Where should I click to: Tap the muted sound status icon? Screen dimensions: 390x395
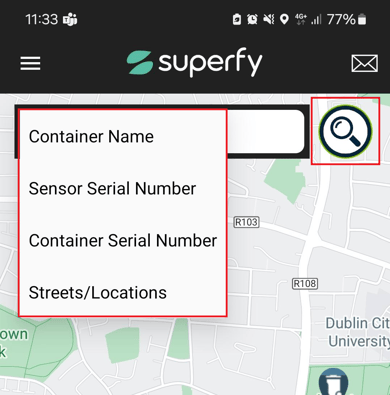tap(269, 20)
